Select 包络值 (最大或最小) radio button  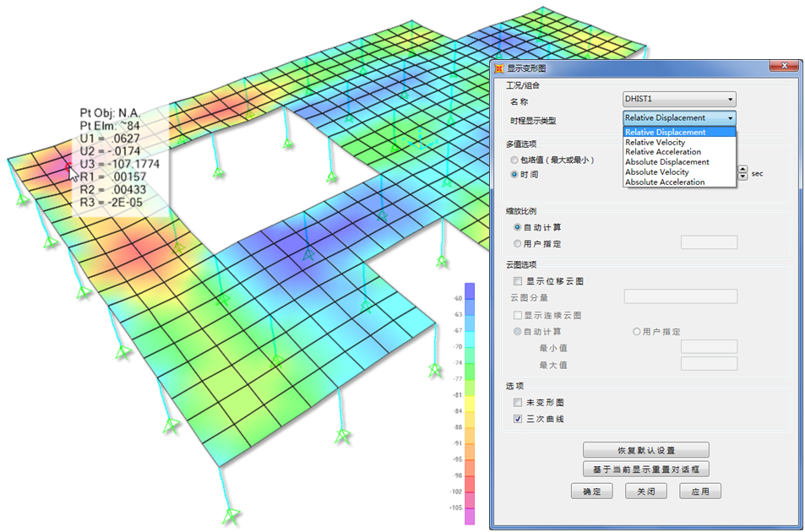514,160
